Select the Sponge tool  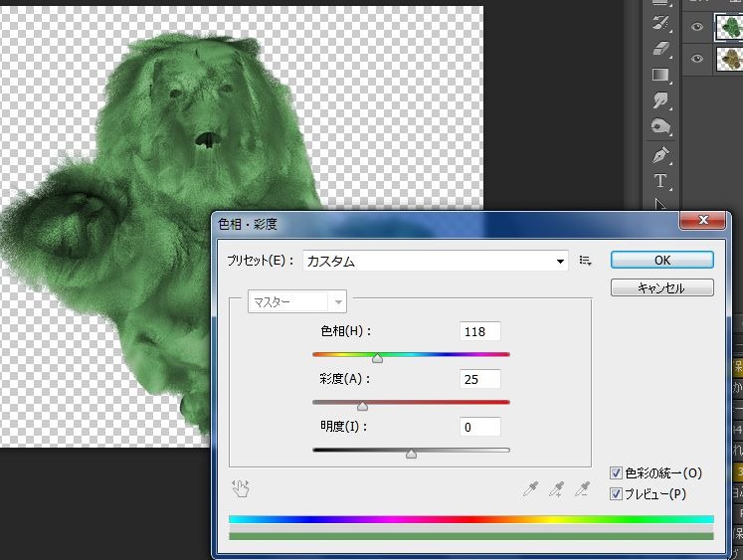coord(659,126)
